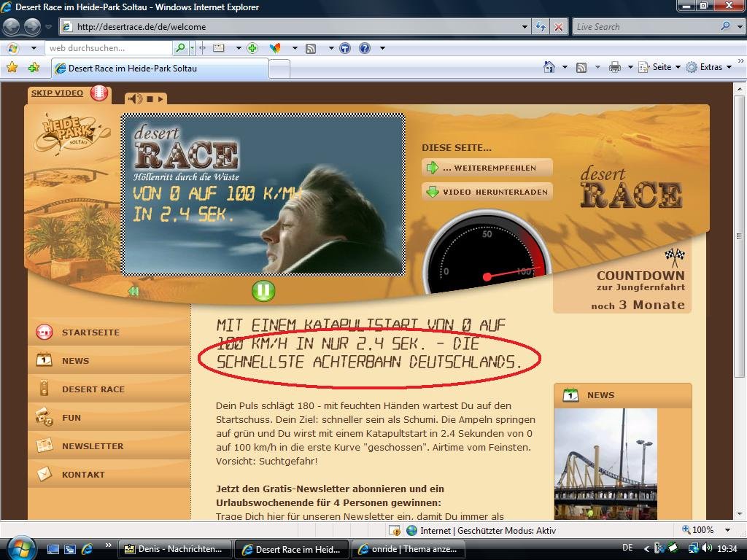Click the green rewind arrows below video
This screenshot has height=560, width=747.
[x=133, y=291]
